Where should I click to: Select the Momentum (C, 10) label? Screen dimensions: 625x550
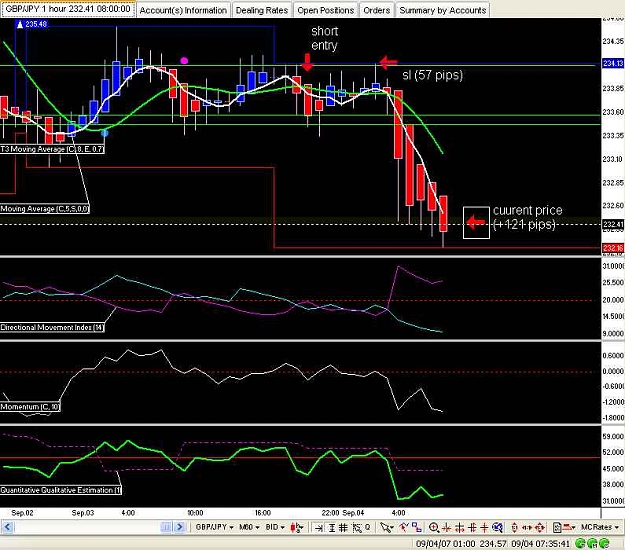pyautogui.click(x=30, y=407)
